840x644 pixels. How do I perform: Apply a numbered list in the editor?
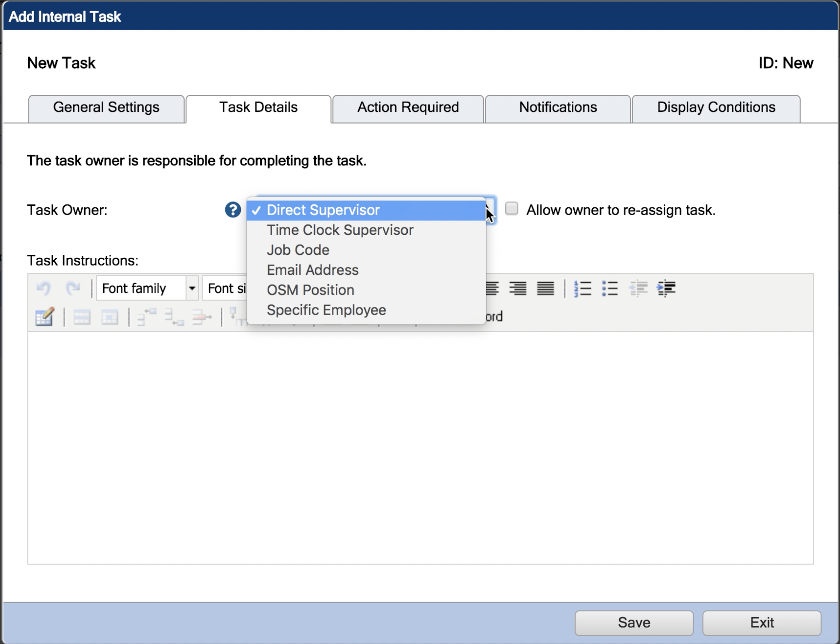pyautogui.click(x=583, y=288)
